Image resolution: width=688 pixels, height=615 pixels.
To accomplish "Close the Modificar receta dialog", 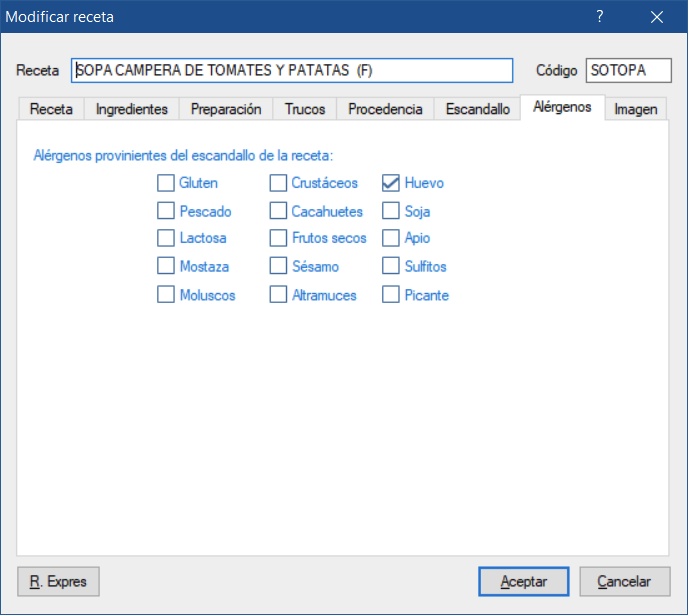I will [x=657, y=17].
